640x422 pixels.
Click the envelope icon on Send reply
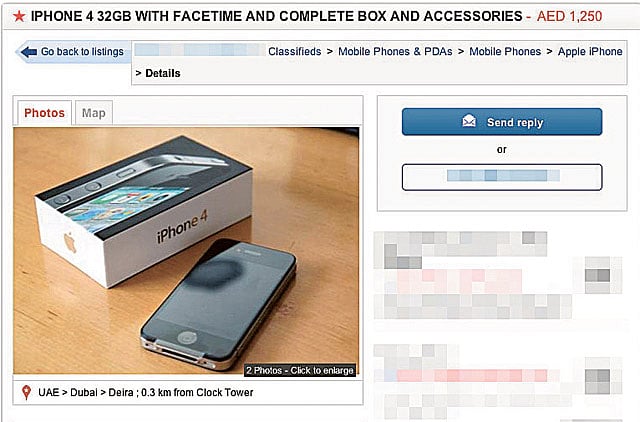click(469, 121)
